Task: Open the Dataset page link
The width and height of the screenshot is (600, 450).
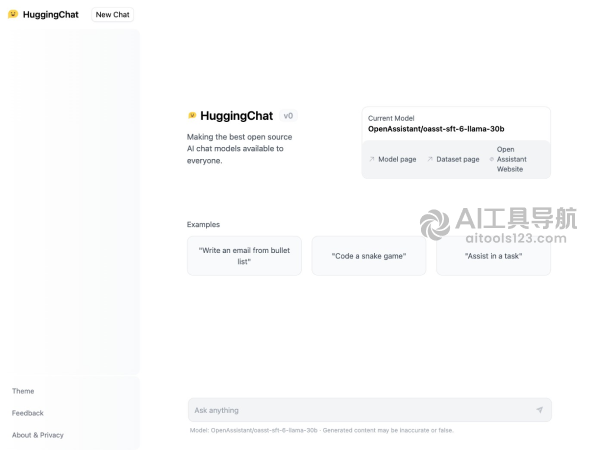Action: pyautogui.click(x=458, y=159)
